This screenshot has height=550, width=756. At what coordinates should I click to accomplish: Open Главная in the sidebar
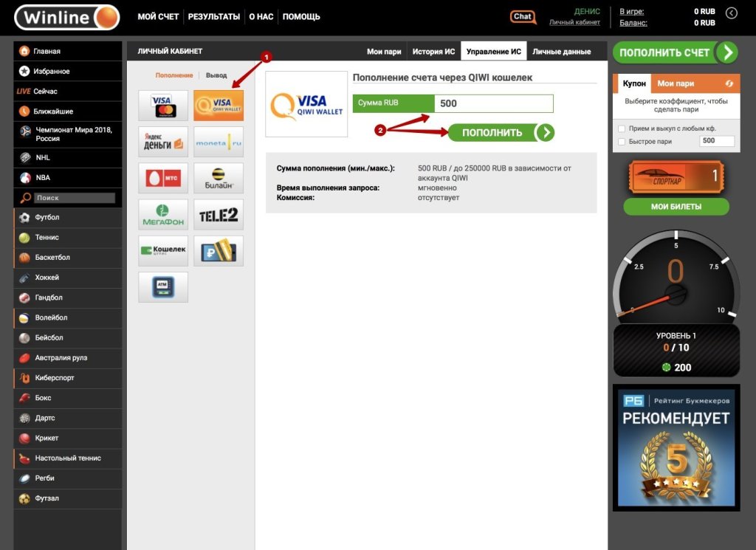(x=67, y=51)
